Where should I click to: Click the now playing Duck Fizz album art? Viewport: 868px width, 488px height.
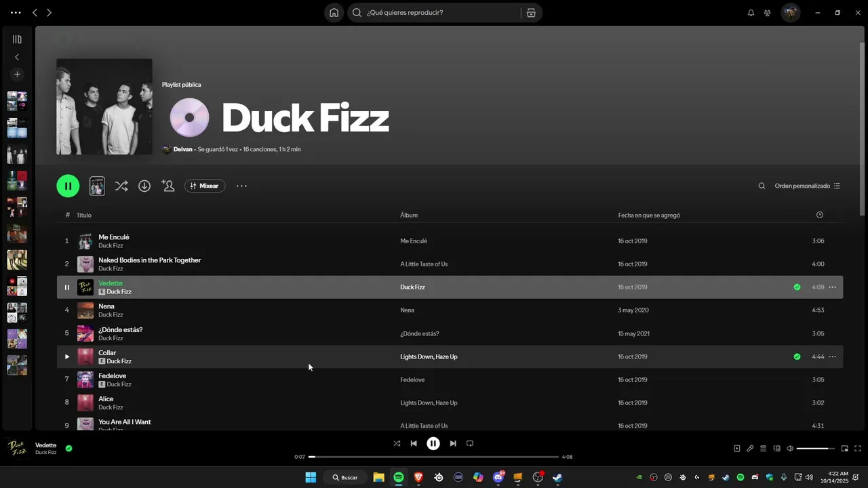click(17, 449)
